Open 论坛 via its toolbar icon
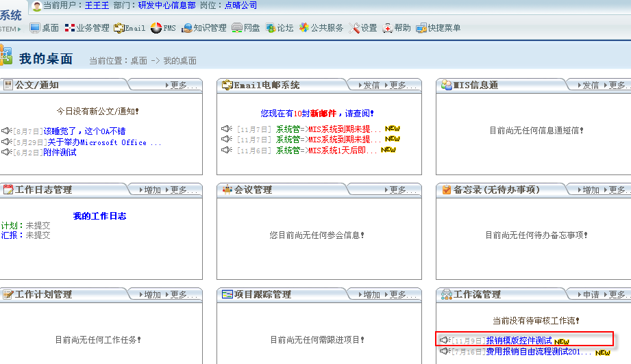 click(271, 28)
